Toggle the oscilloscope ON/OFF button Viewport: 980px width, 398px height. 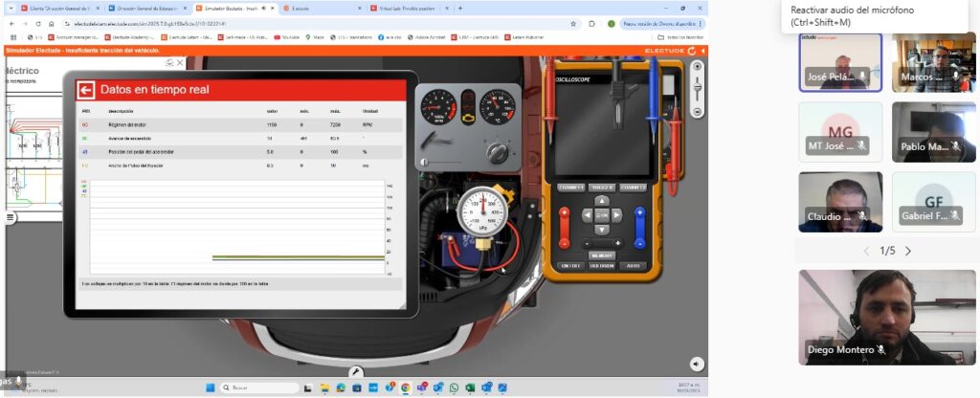click(x=570, y=265)
